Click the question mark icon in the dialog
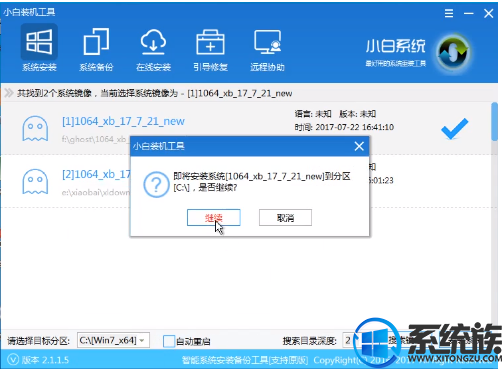Viewport: 502px width, 371px height. [x=156, y=184]
